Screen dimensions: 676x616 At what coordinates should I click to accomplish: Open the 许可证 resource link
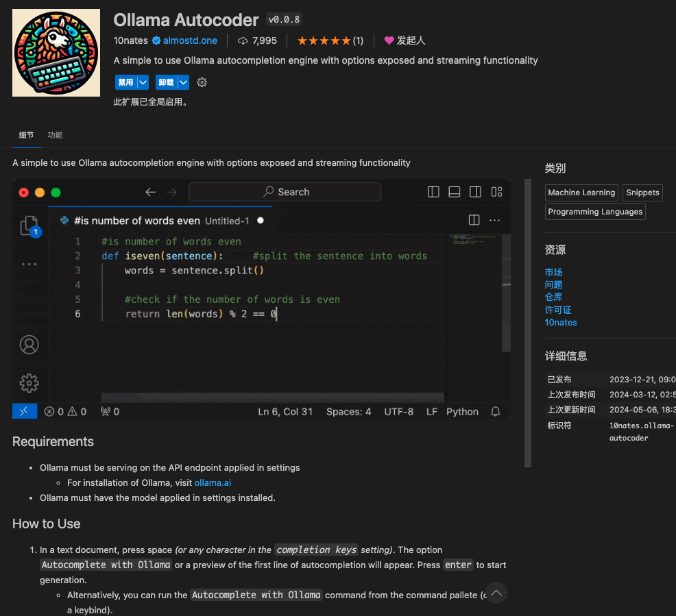click(558, 310)
